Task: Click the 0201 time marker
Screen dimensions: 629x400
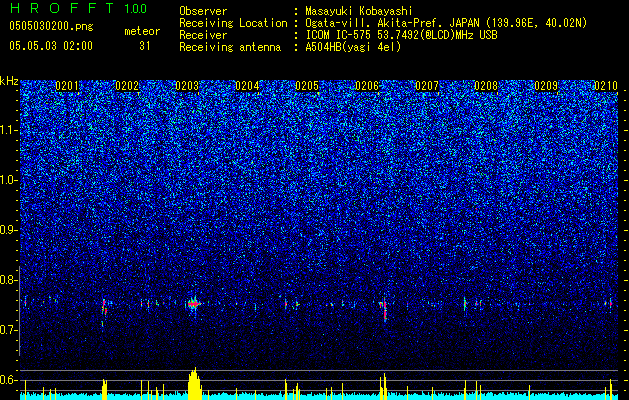Action: (67, 86)
